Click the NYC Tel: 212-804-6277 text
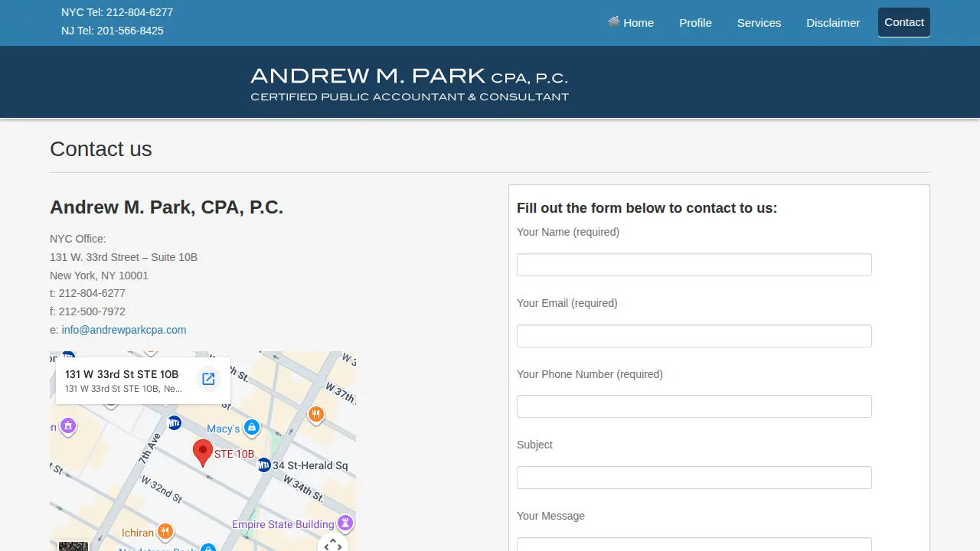The image size is (980, 551). [x=117, y=12]
